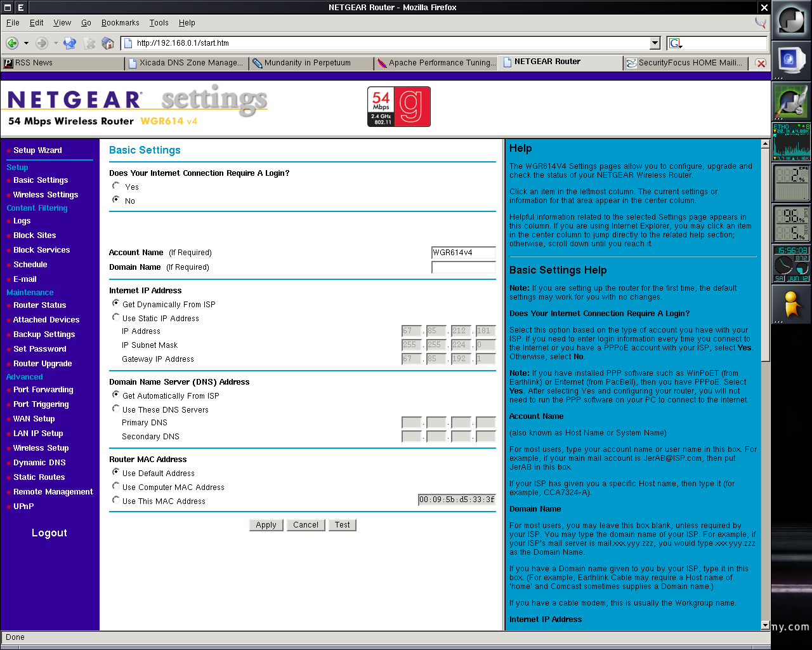Open the Tools menu
The height and width of the screenshot is (650, 812).
pyautogui.click(x=159, y=23)
